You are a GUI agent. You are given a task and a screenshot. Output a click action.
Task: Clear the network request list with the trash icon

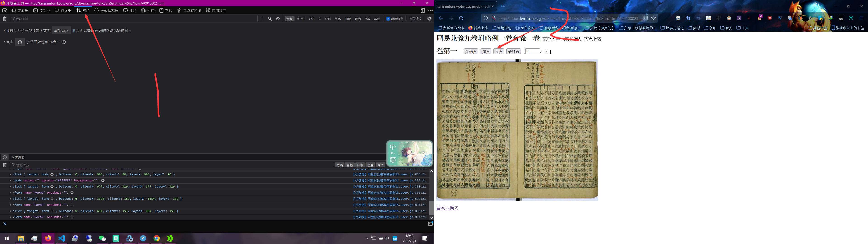coord(4,19)
